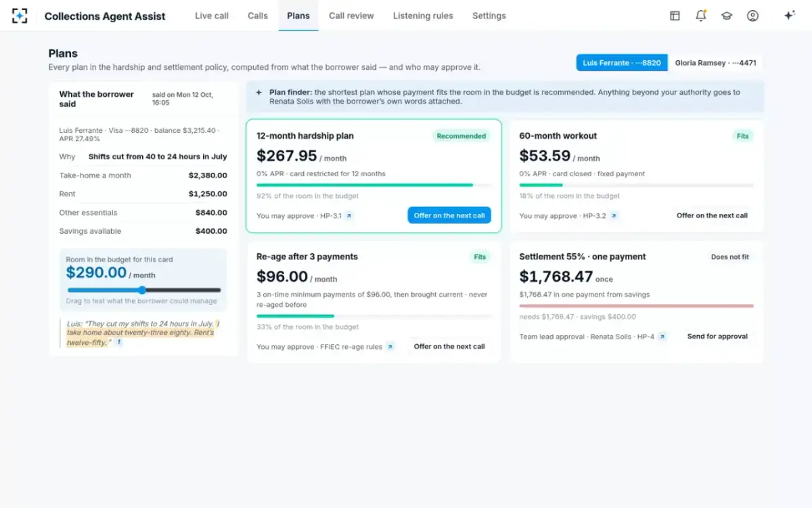Click the '12-month hardship plan' title
This screenshot has width=812, height=508.
pyautogui.click(x=304, y=136)
